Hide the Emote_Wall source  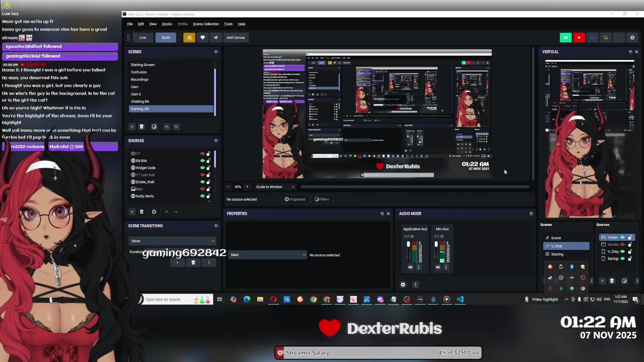(x=202, y=182)
